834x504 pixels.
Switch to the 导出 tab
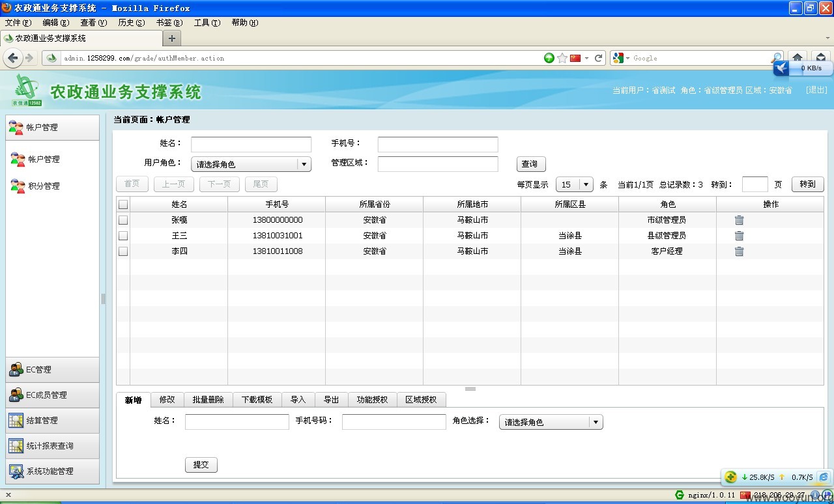(x=332, y=400)
